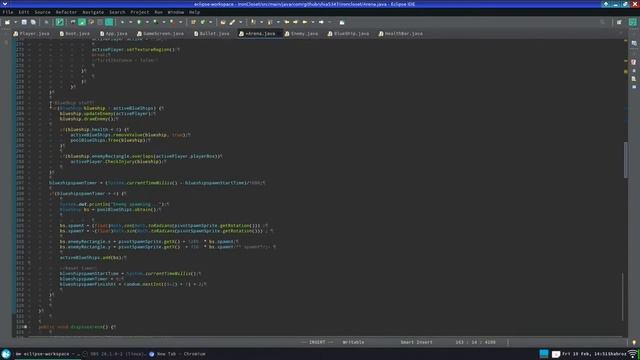Click the Save All toolbar icon

33,22
